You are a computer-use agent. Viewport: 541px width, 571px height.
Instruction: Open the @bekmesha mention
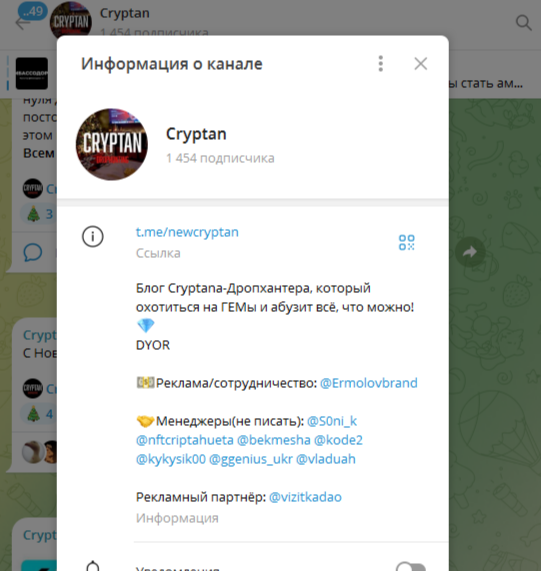click(274, 440)
